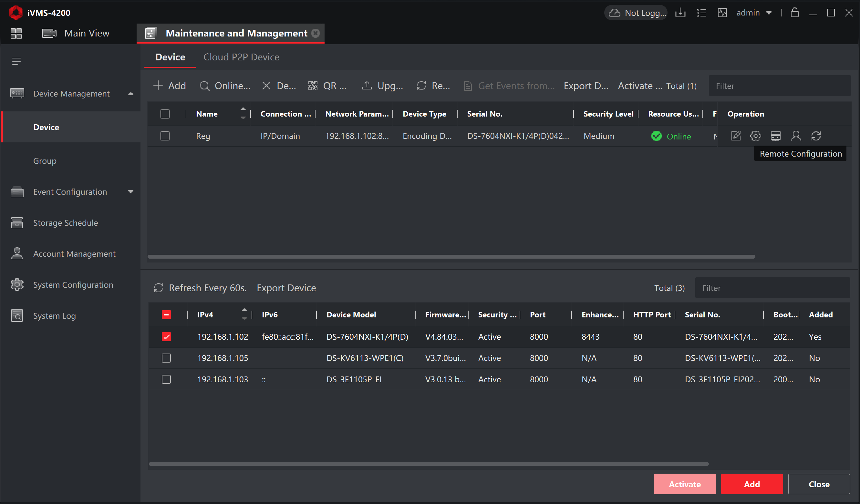Image resolution: width=860 pixels, height=504 pixels.
Task: Refresh the Reg device via row icon
Action: [x=816, y=136]
